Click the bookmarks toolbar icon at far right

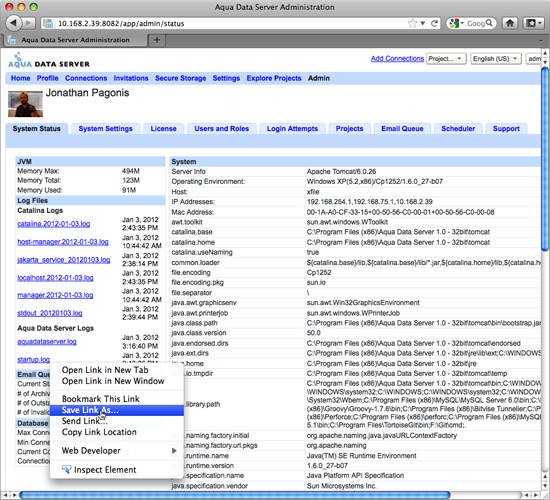tap(533, 24)
